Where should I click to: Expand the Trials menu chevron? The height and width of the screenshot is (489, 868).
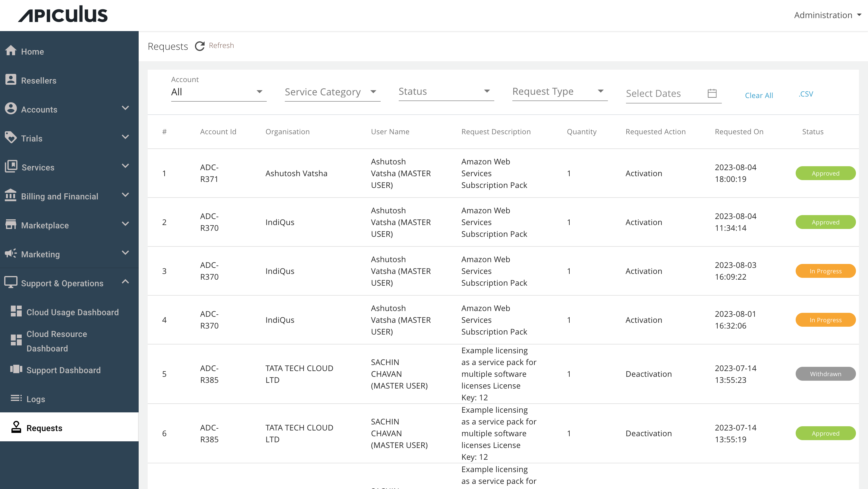125,137
